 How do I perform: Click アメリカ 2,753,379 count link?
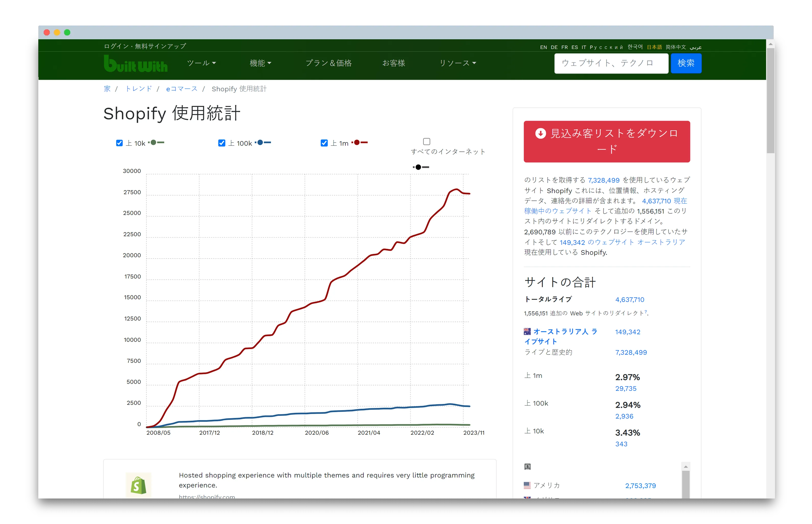[640, 485]
